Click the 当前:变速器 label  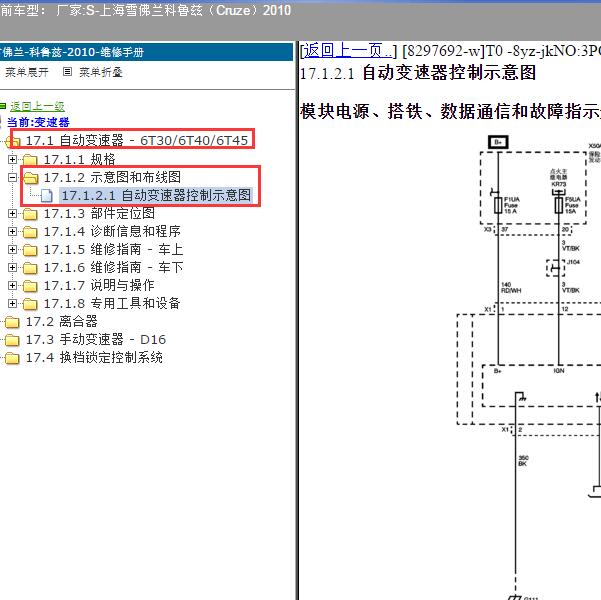[x=38, y=122]
